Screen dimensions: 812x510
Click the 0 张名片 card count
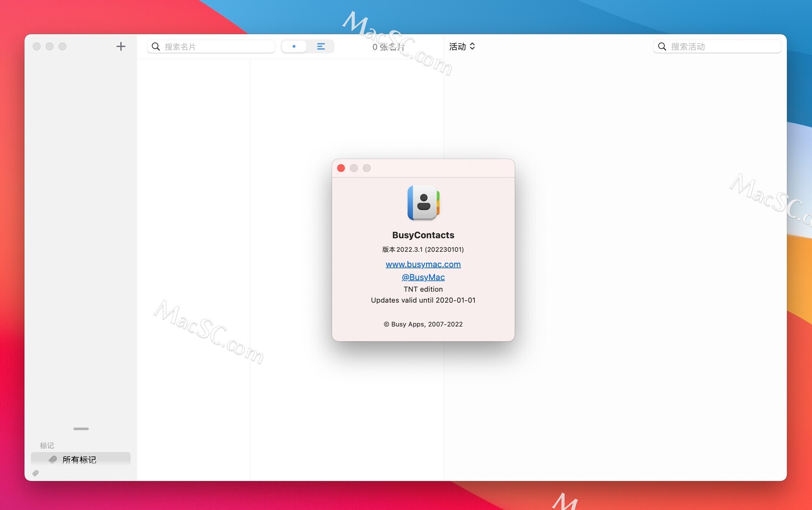point(388,47)
